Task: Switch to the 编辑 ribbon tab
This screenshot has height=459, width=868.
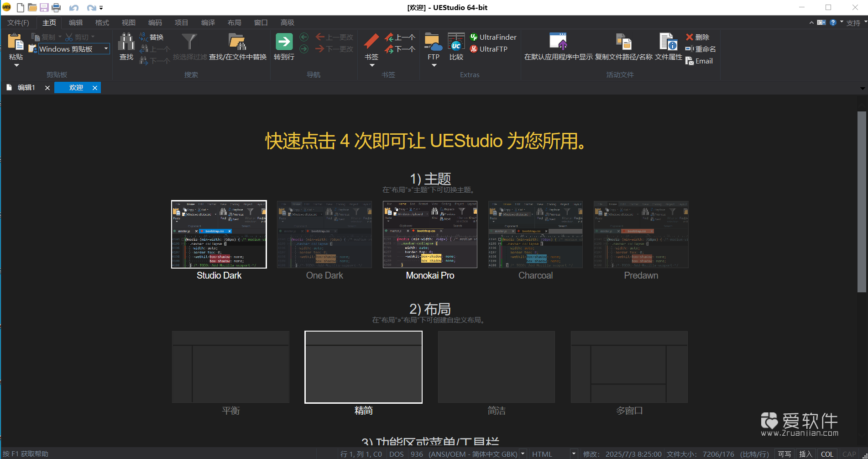Action: click(x=76, y=22)
